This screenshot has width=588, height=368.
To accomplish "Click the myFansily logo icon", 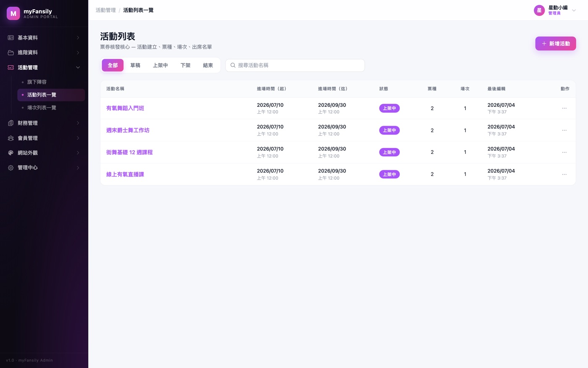I will point(13,13).
